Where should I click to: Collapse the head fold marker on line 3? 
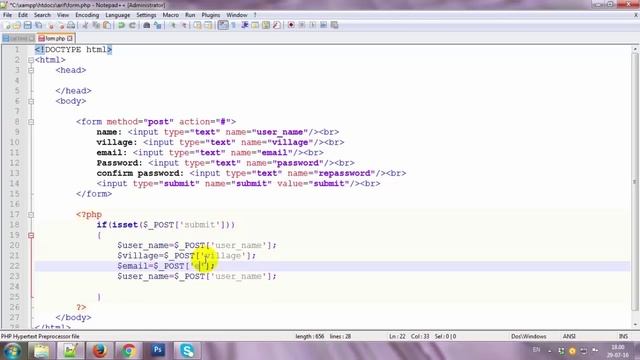(x=31, y=70)
